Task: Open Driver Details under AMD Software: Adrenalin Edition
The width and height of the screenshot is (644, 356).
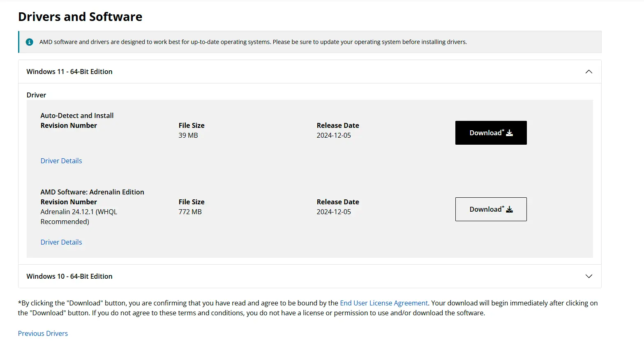Action: tap(61, 242)
